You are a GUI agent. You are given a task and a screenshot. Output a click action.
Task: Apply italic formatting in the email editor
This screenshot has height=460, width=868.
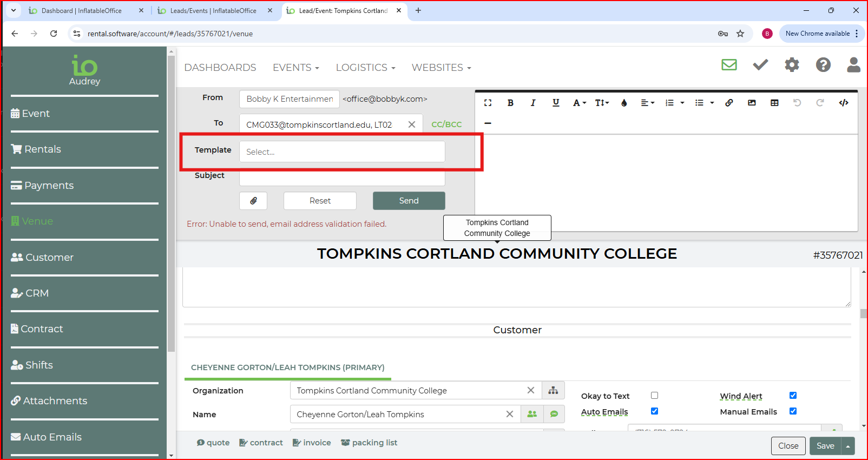(x=533, y=103)
